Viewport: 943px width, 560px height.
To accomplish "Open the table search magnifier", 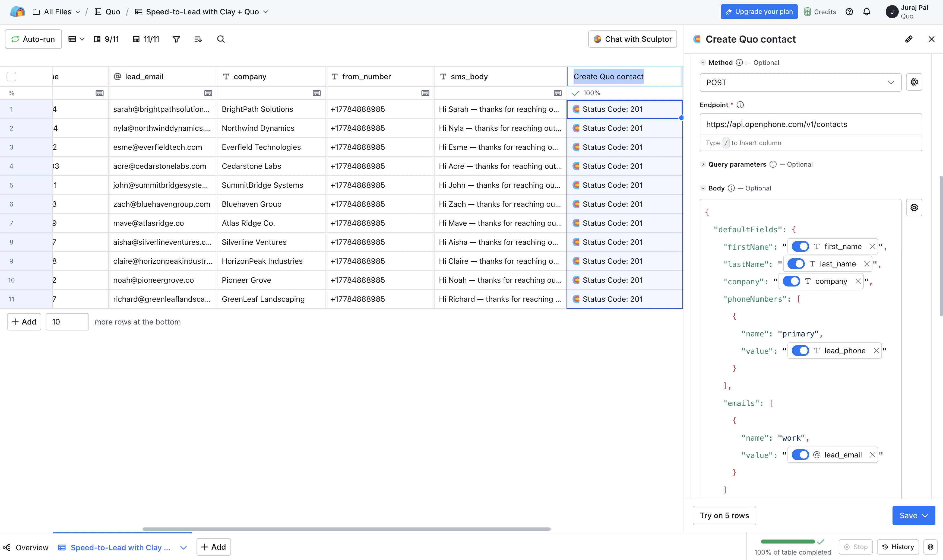I will 221,39.
